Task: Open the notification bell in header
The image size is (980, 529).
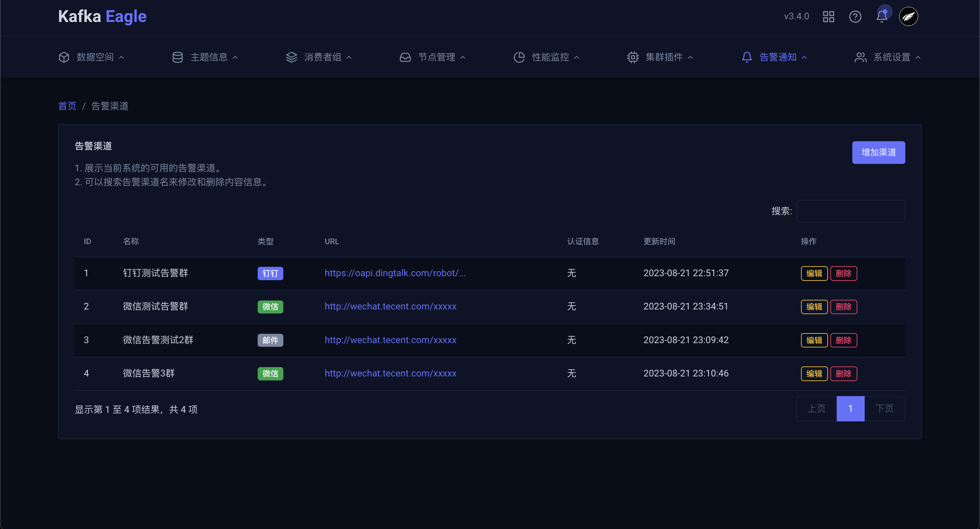Action: pos(881,17)
